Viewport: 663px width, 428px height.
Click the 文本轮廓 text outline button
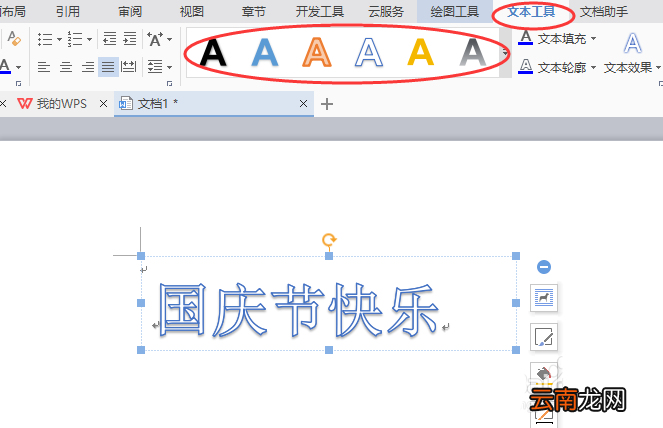pos(552,67)
